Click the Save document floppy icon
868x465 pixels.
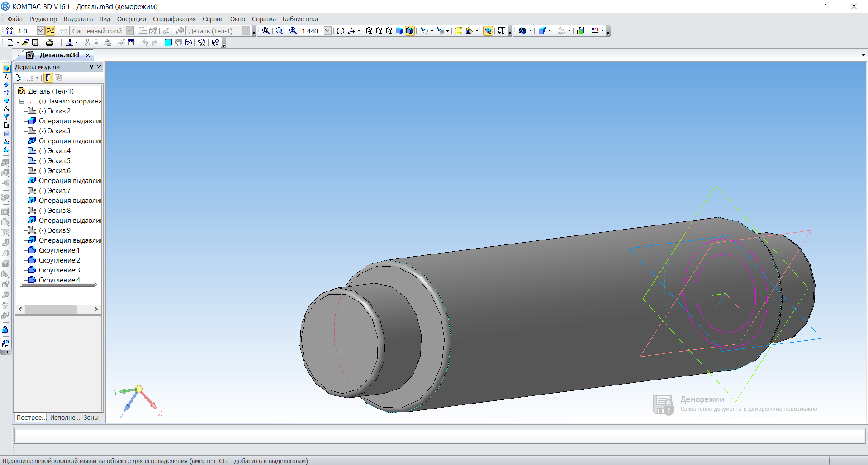[35, 42]
